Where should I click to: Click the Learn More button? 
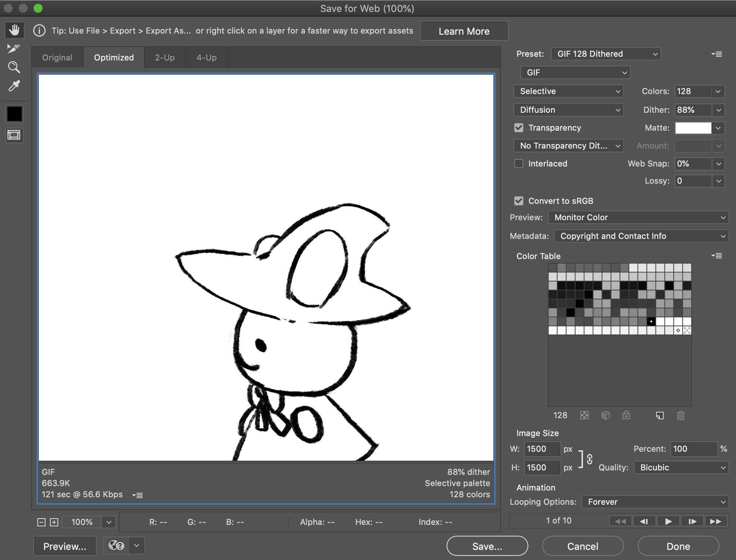[464, 31]
